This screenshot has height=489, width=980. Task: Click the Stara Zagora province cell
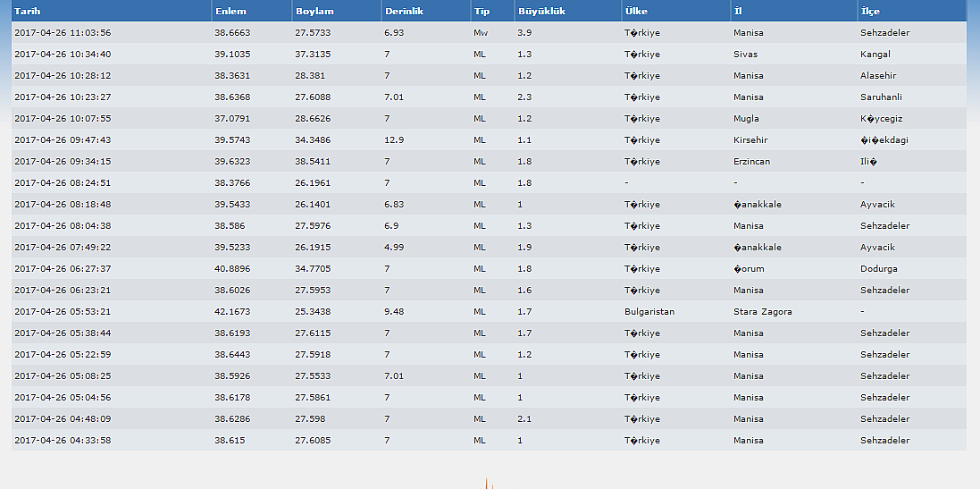[763, 311]
